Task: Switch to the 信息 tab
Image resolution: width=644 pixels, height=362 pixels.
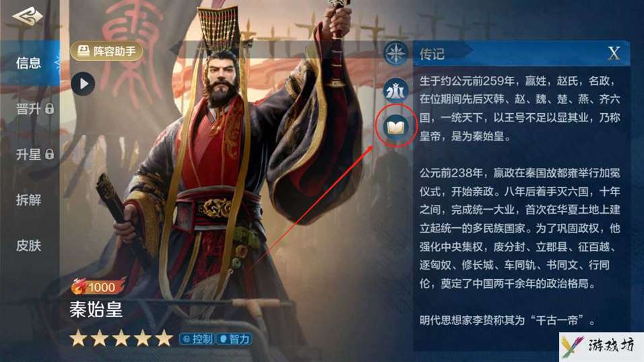Action: [x=28, y=63]
